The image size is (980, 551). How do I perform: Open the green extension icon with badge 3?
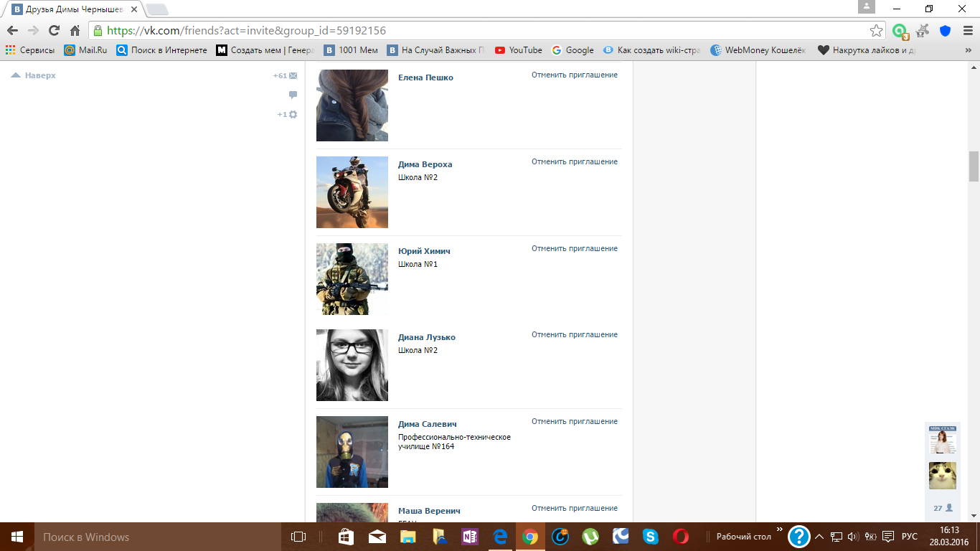tap(900, 31)
